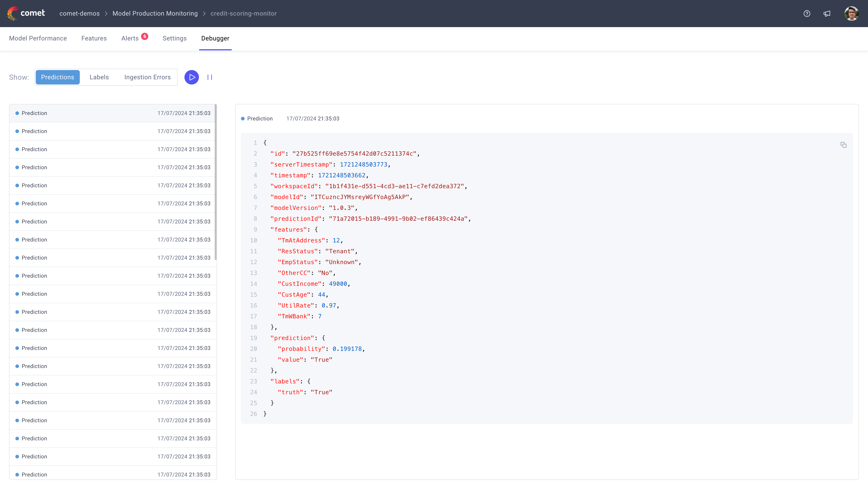Switch to Labels view
868x488 pixels.
coord(99,77)
